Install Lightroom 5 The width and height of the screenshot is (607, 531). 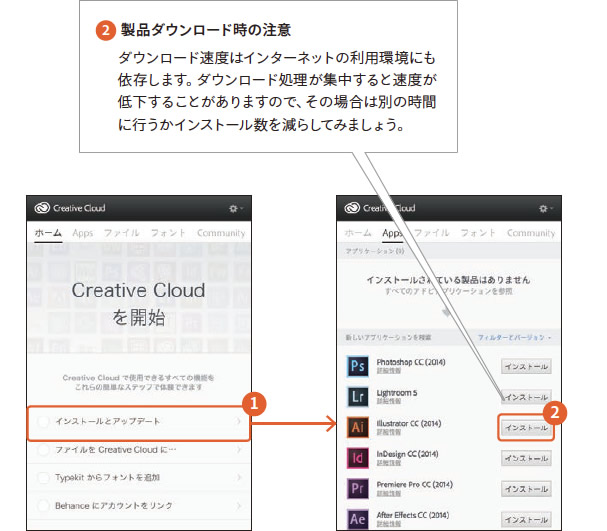click(526, 397)
